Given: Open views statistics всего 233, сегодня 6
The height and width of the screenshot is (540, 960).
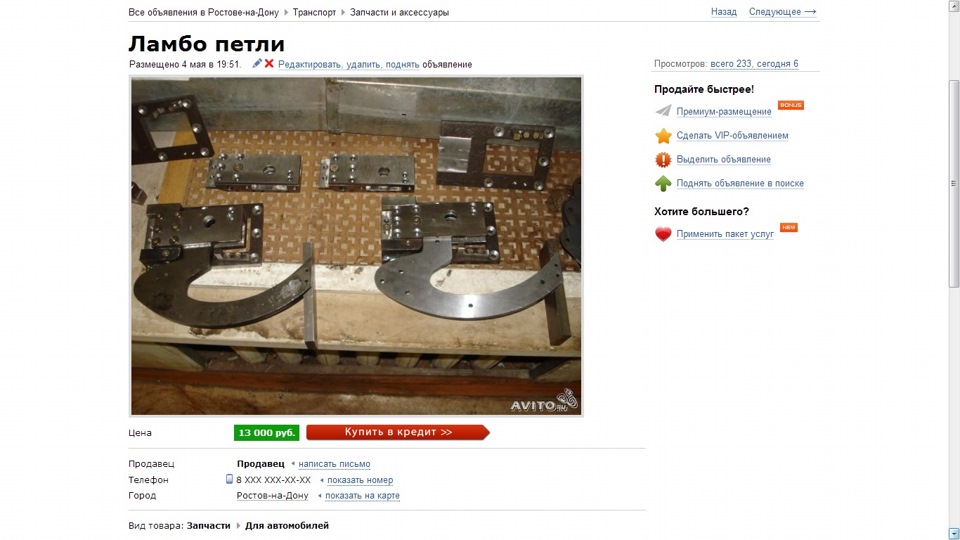Looking at the screenshot, I should pyautogui.click(x=754, y=64).
